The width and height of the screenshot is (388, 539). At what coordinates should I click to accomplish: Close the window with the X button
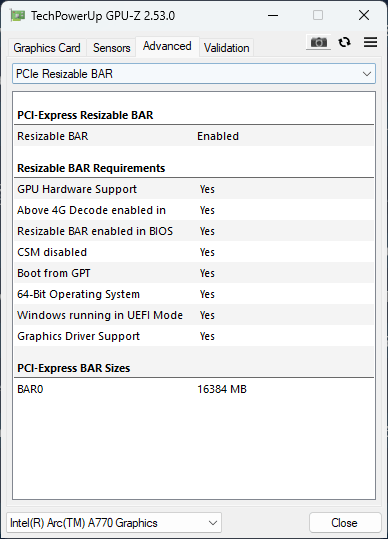(364, 15)
